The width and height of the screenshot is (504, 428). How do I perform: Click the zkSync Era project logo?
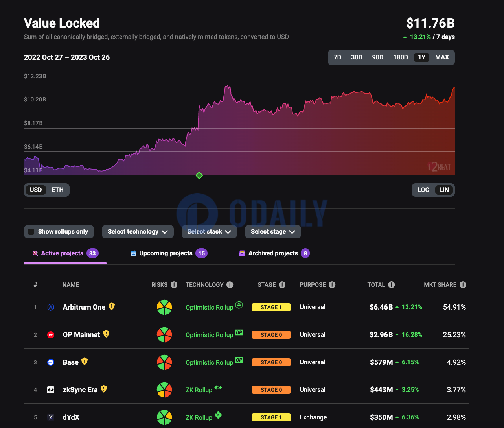[51, 390]
